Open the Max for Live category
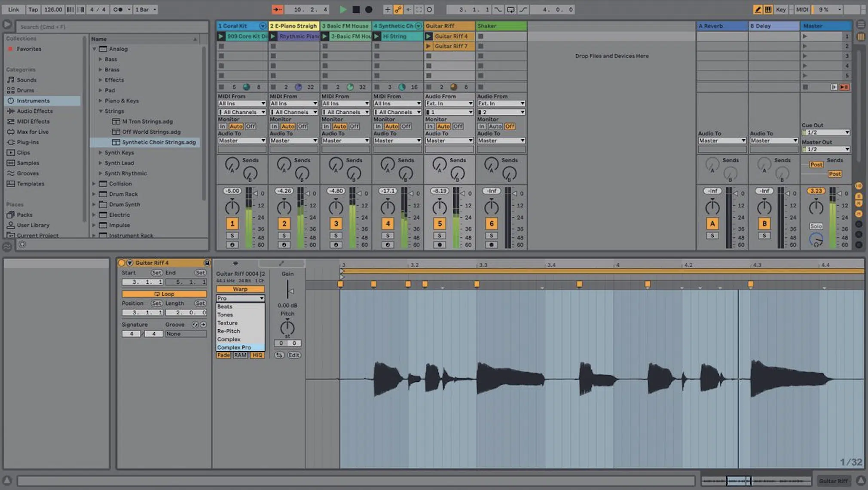 pyautogui.click(x=33, y=132)
